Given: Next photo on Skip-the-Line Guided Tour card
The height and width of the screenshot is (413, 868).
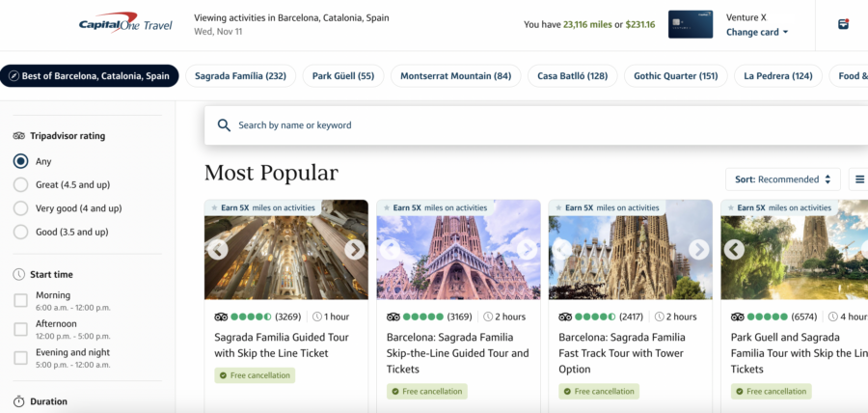Looking at the screenshot, I should pyautogui.click(x=527, y=250).
